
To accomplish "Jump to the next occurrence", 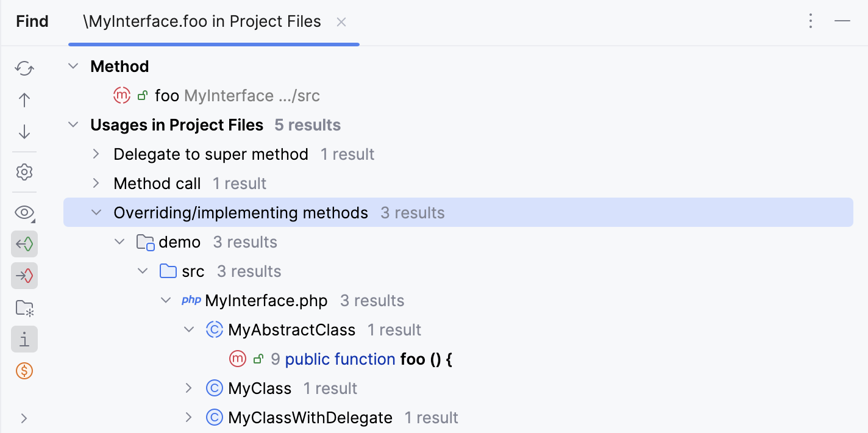I will click(24, 131).
